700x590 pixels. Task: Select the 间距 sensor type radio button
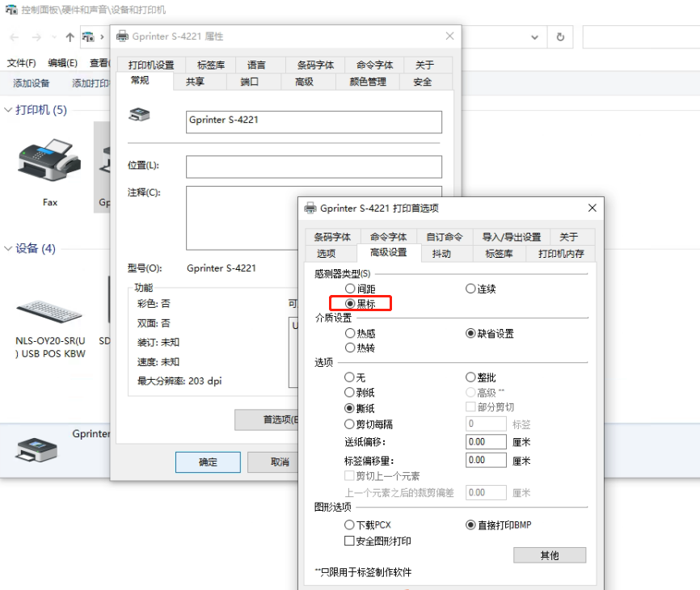click(350, 289)
